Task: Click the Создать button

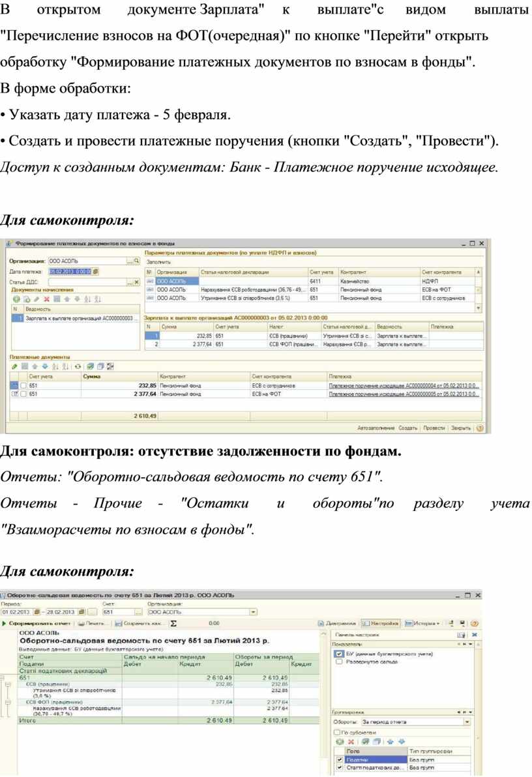Action: click(x=408, y=428)
